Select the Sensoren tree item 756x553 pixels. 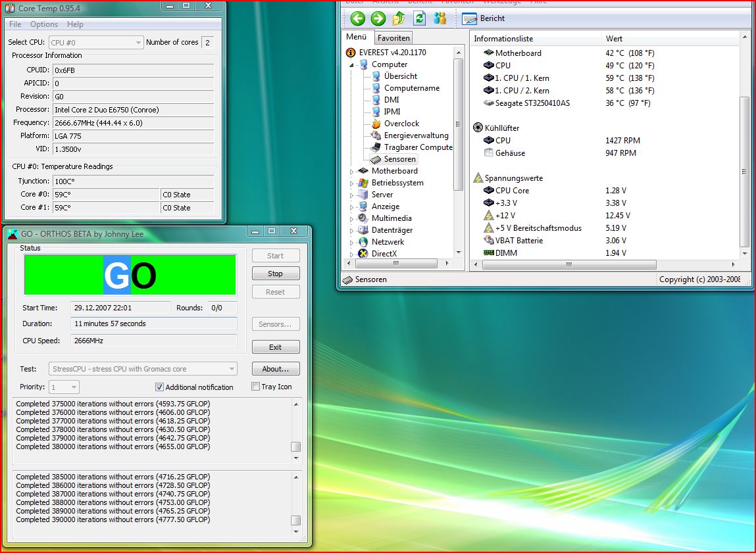399,159
